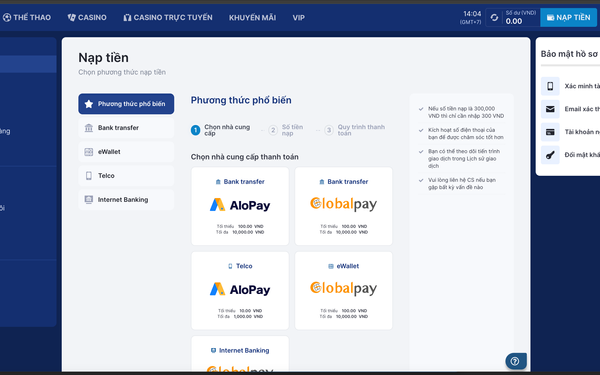The height and width of the screenshot is (375, 600).
Task: Go to the VIP page
Action: [298, 18]
